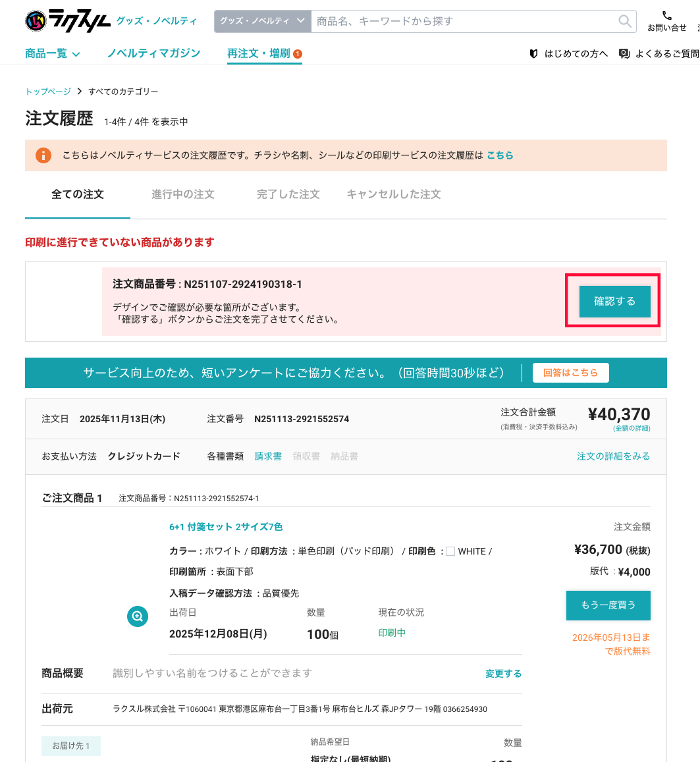This screenshot has width=700, height=762.
Task: Click the よくあるご質問 link text
Action: (x=668, y=53)
